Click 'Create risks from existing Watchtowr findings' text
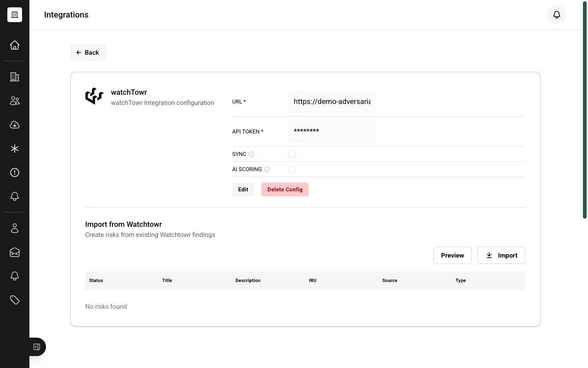This screenshot has height=368, width=588. pos(150,235)
